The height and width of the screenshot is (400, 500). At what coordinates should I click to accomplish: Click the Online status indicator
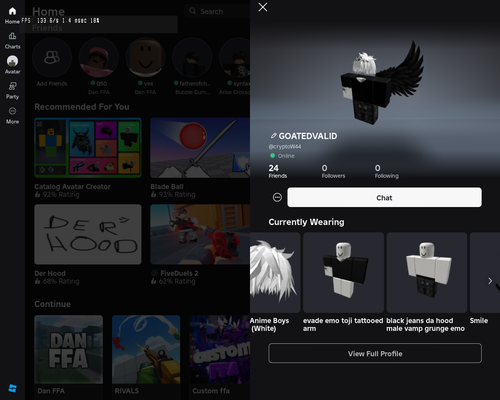[x=282, y=156]
